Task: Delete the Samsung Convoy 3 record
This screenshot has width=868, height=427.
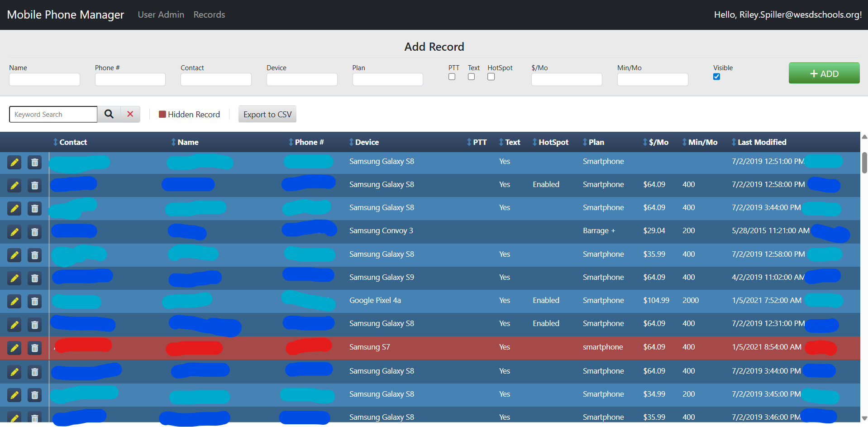Action: [x=34, y=232]
